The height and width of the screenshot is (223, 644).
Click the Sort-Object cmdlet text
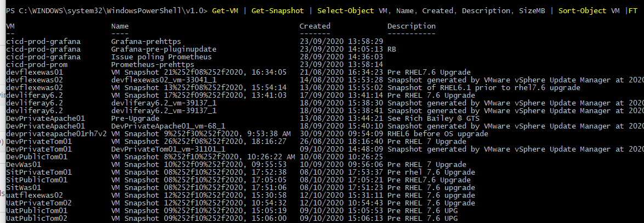(x=582, y=10)
